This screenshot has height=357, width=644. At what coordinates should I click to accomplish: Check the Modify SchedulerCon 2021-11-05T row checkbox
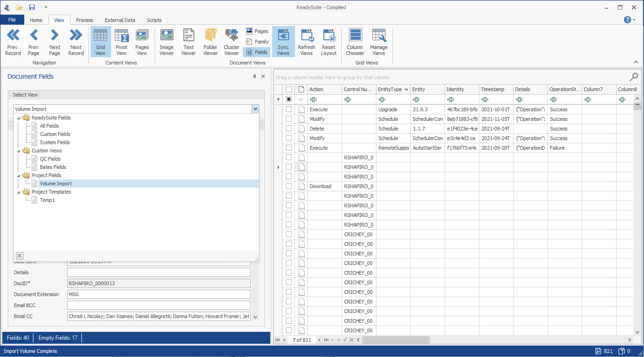point(289,119)
